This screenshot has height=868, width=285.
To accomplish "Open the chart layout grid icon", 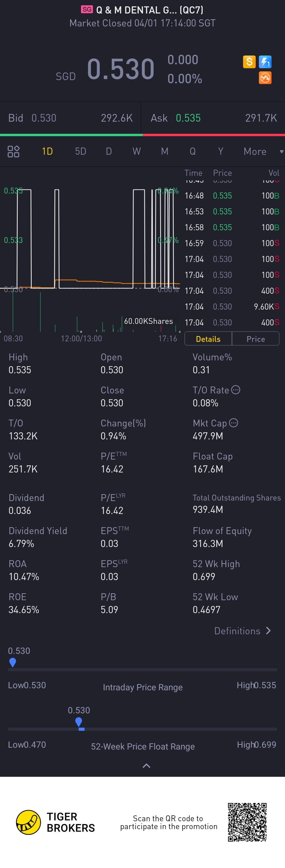I will (13, 152).
